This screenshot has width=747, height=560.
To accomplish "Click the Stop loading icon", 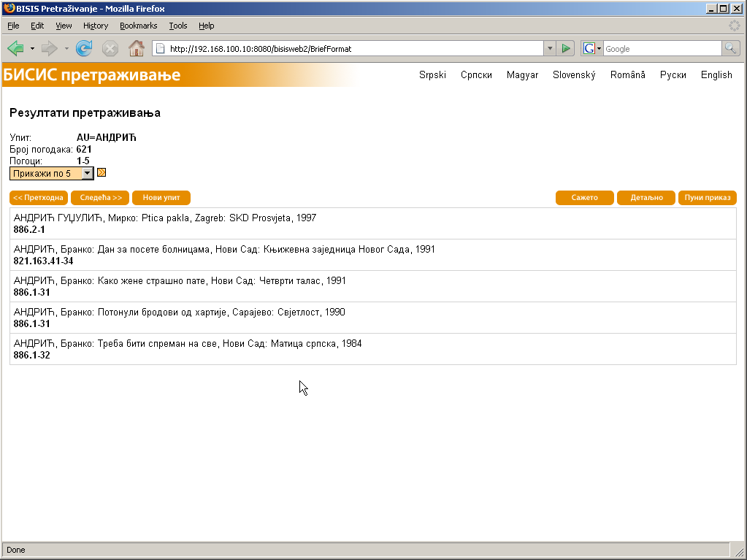I will coord(110,49).
